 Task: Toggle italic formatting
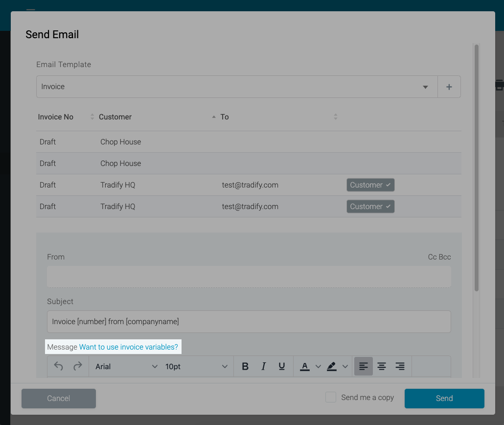264,366
